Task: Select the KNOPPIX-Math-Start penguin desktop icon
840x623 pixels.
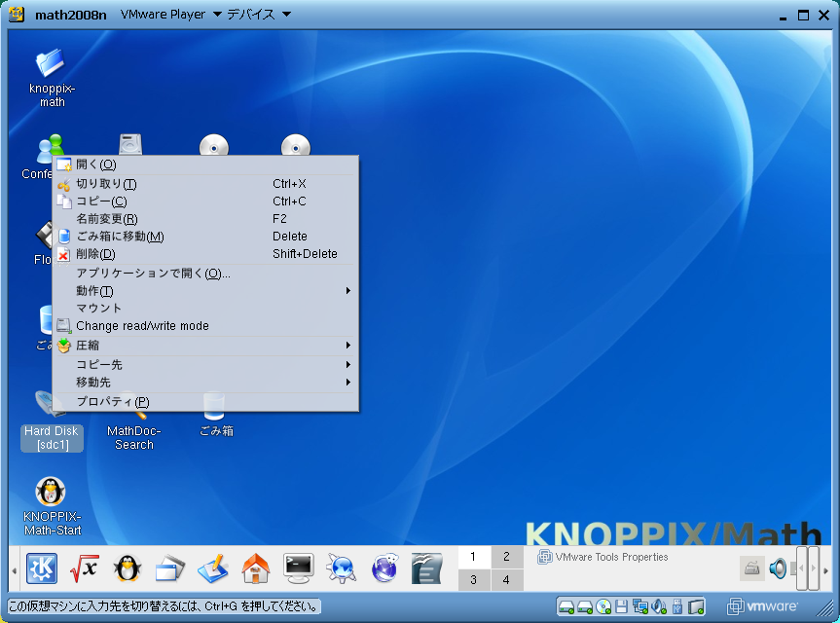Action: pos(52,507)
